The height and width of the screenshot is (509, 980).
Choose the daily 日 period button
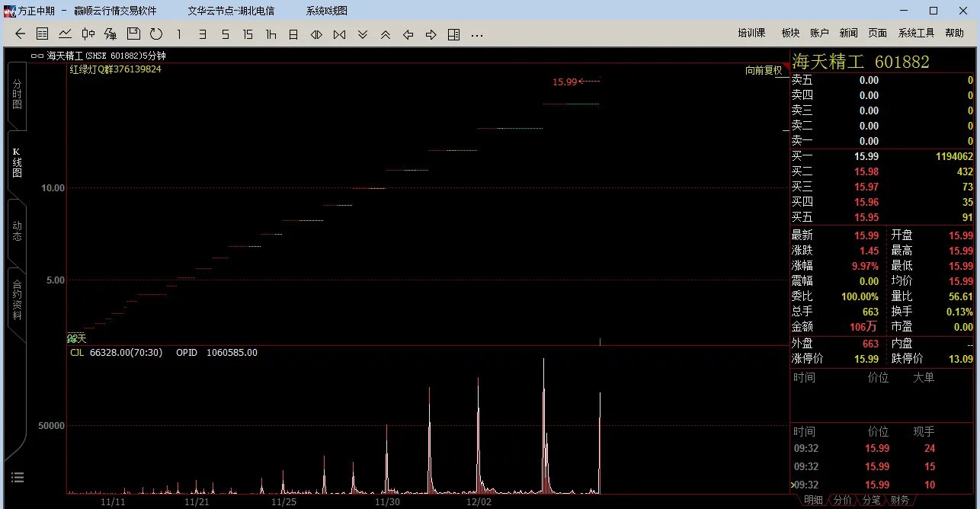(x=293, y=34)
